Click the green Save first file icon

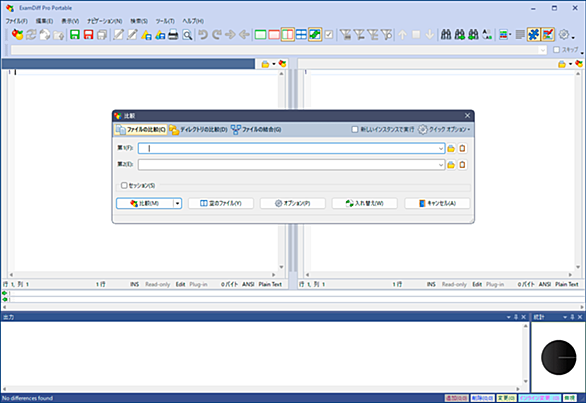(x=75, y=35)
